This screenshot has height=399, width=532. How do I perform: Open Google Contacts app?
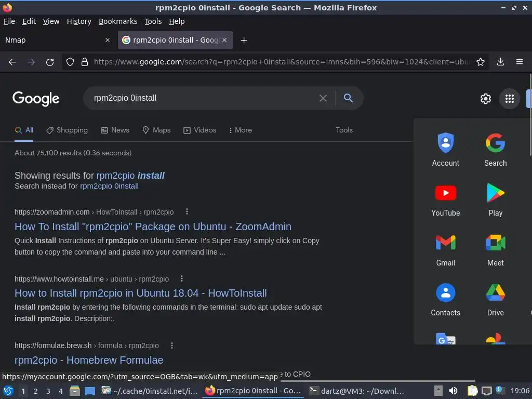click(x=445, y=300)
